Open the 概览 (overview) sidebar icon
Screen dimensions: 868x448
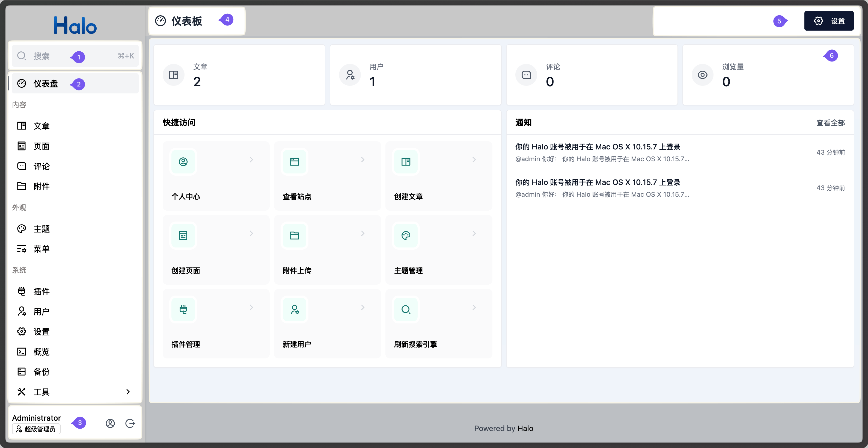pos(22,352)
